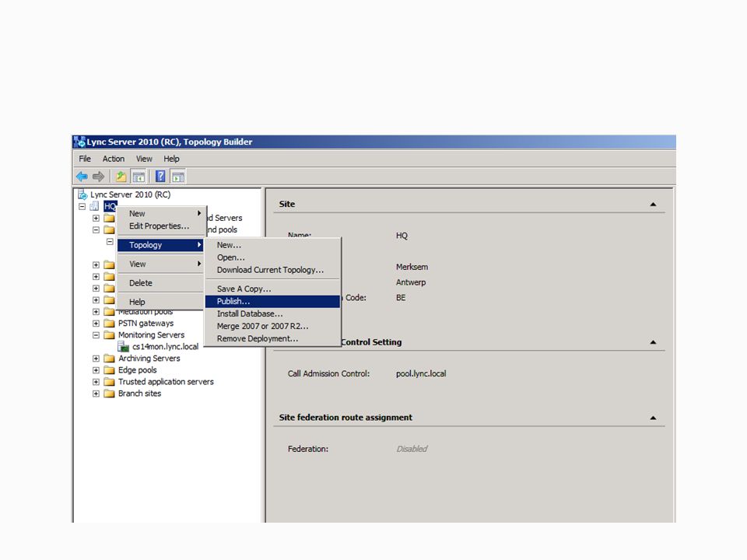Choose Help from the context menu

[x=160, y=302]
